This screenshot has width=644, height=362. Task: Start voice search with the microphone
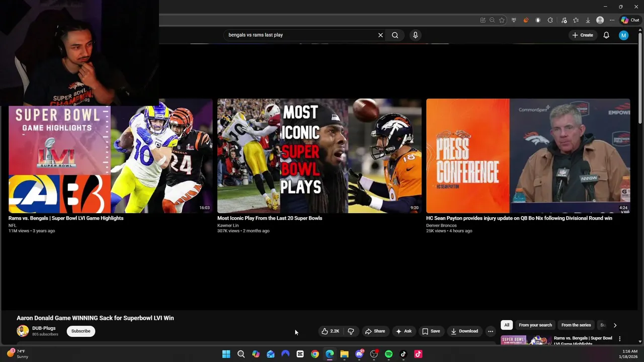coord(415,35)
